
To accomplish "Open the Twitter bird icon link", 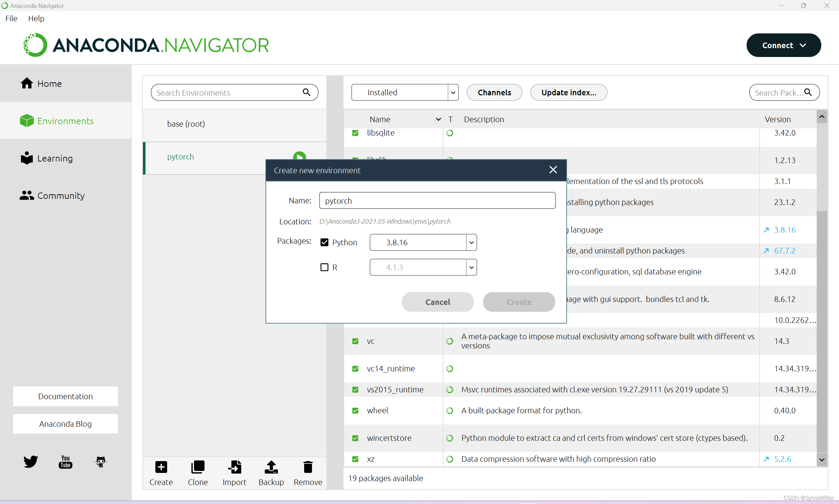I will 30,462.
